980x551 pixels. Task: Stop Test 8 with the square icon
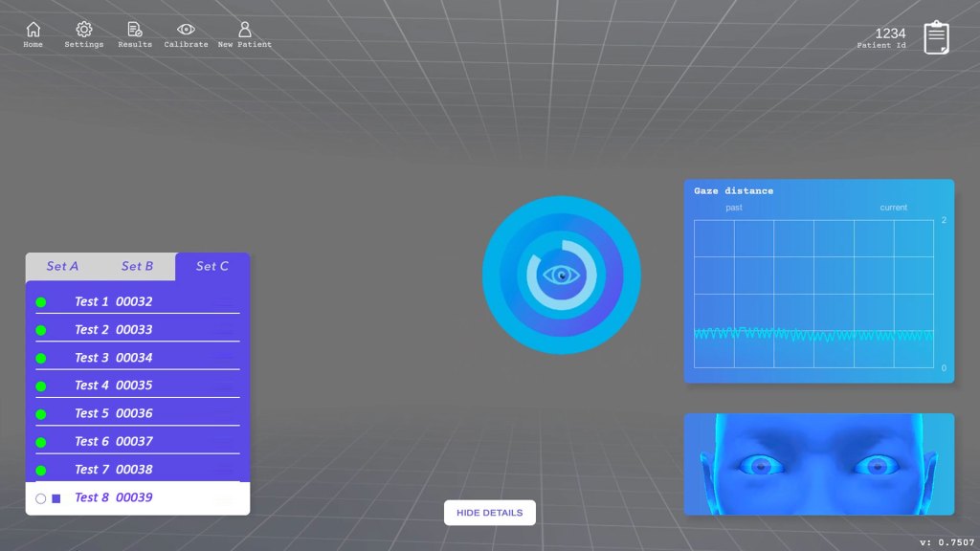pos(56,498)
